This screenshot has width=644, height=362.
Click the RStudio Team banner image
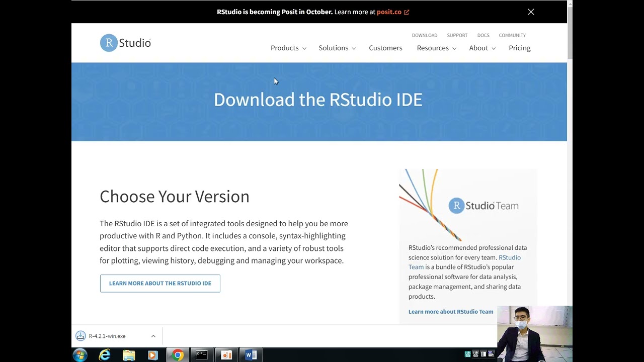click(x=468, y=205)
